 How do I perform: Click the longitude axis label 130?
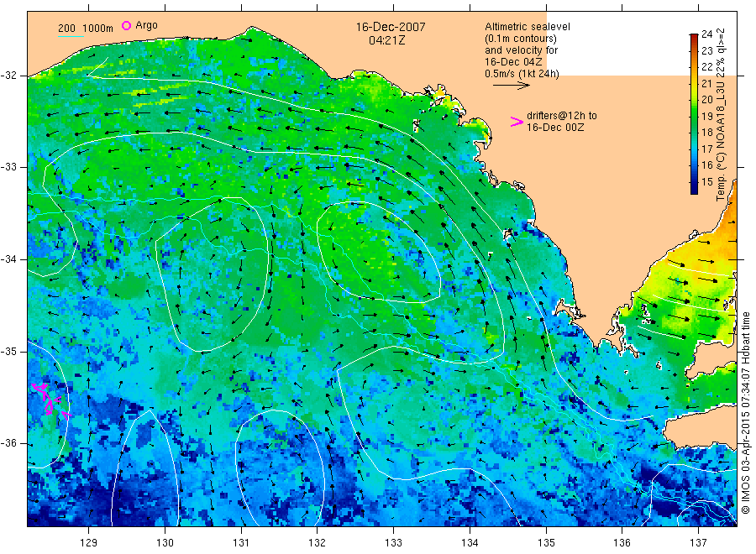pyautogui.click(x=165, y=543)
